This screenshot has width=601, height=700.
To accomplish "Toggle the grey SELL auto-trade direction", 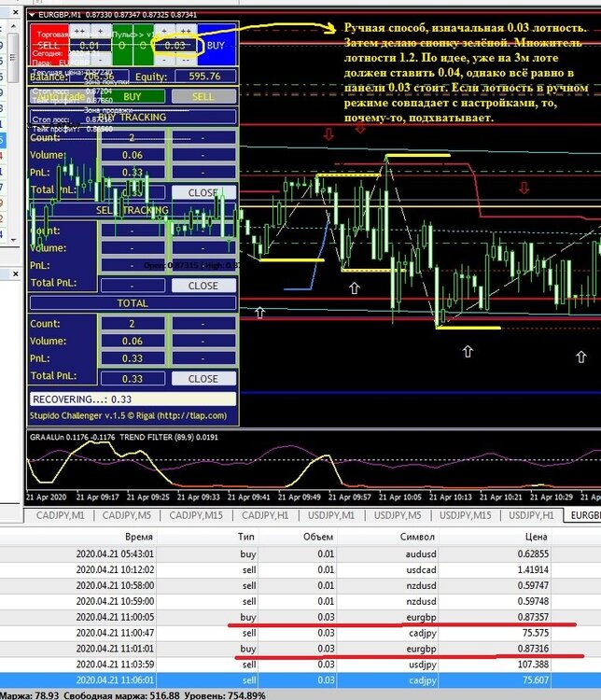I will coord(203,96).
